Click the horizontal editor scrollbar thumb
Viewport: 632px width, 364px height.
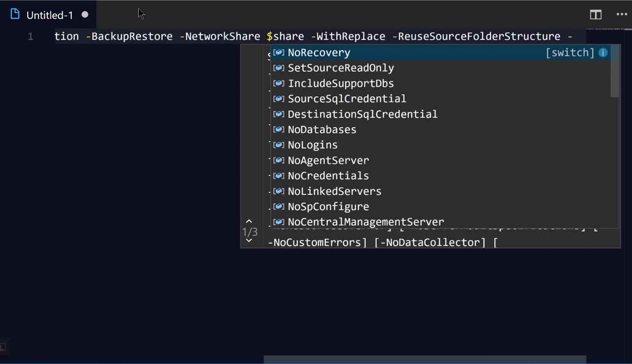click(425, 360)
